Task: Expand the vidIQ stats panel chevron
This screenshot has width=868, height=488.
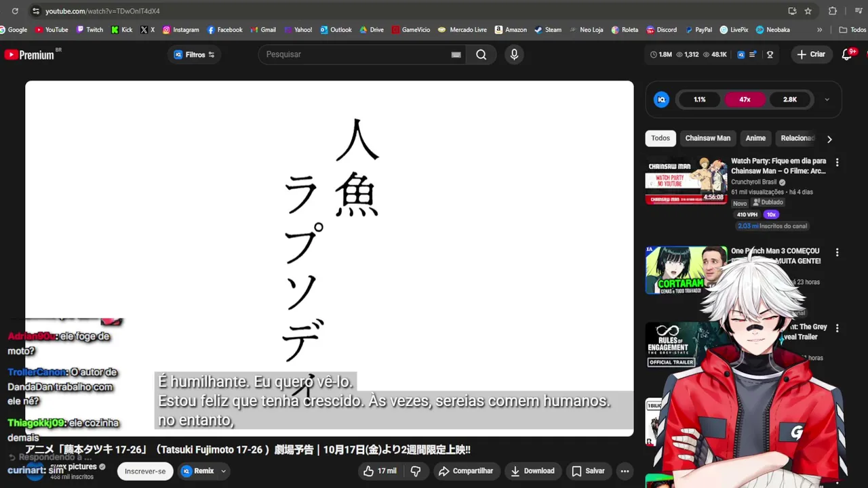Action: click(x=827, y=100)
